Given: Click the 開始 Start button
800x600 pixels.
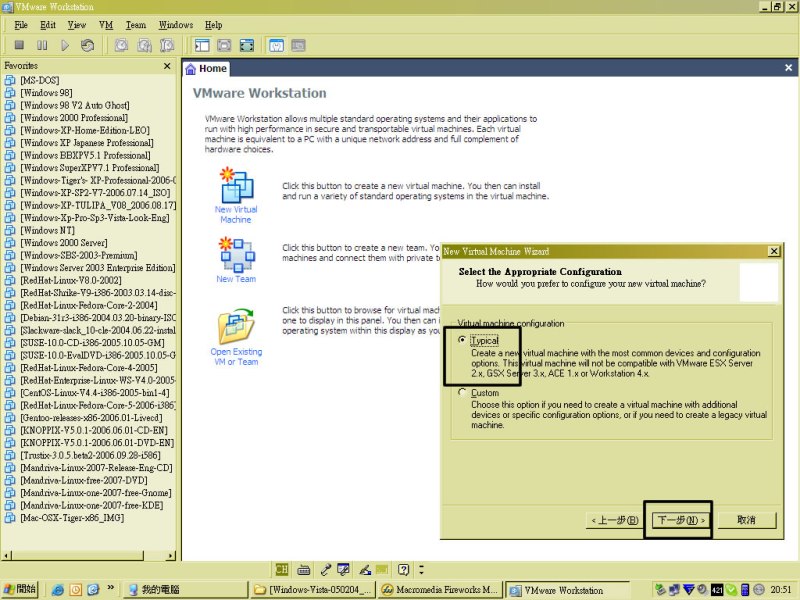Looking at the screenshot, I should click(20, 590).
